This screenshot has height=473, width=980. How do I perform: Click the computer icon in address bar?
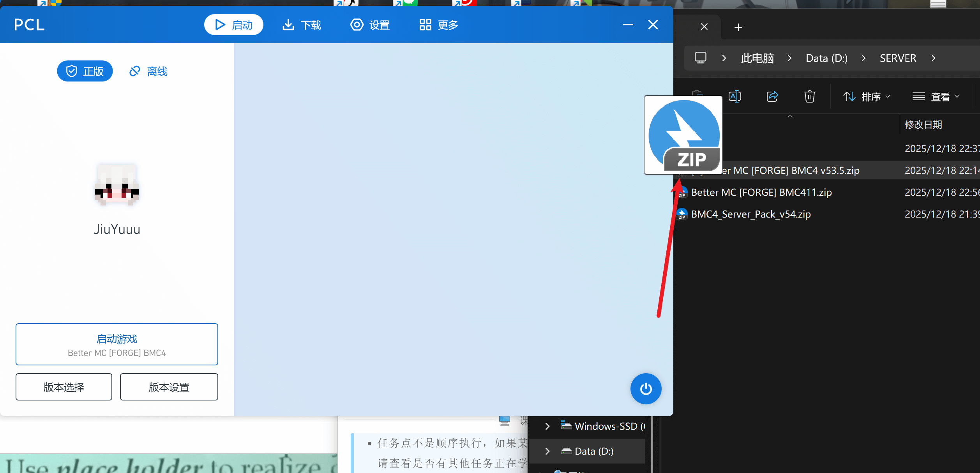pyautogui.click(x=700, y=58)
